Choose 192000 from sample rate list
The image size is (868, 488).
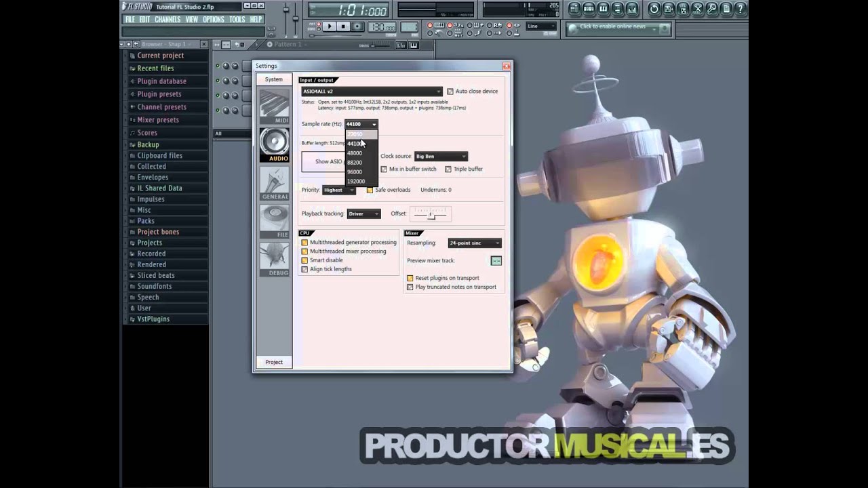(x=361, y=182)
